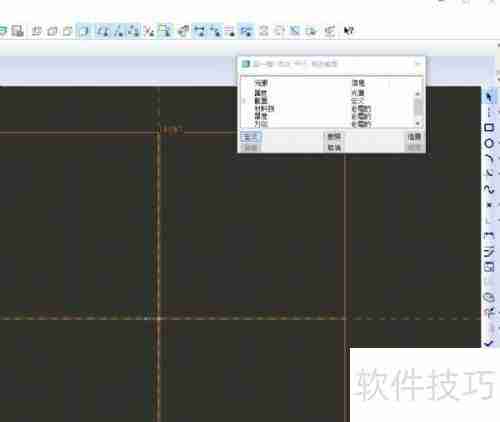Click the up arrow of the dialog list scrollbar
Screen dimensions: 500x422
coord(418,94)
